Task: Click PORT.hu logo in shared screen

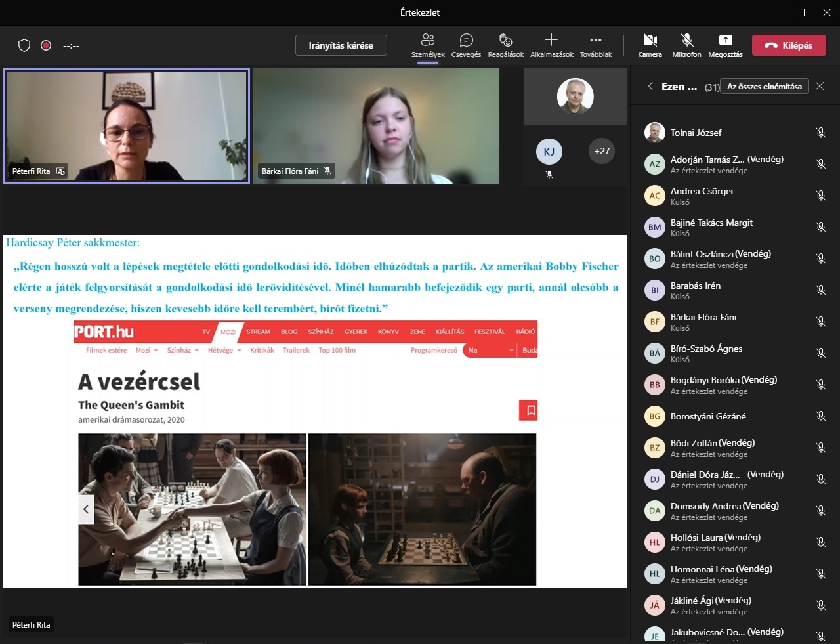Action: pos(104,332)
